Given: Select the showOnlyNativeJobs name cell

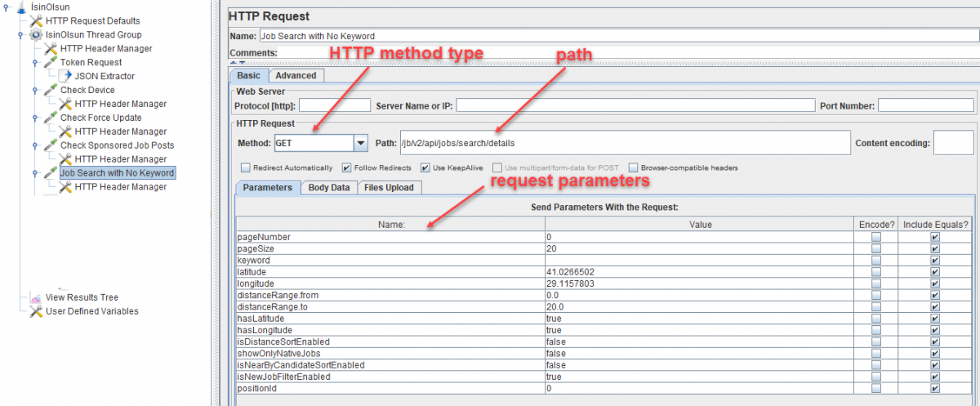Looking at the screenshot, I should coord(390,354).
